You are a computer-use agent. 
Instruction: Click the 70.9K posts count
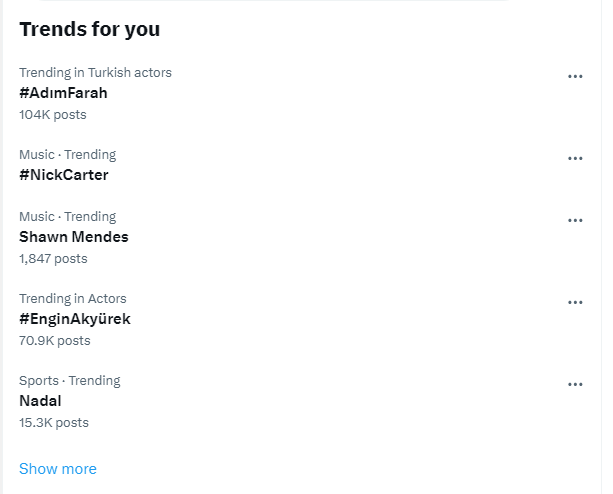click(x=54, y=341)
